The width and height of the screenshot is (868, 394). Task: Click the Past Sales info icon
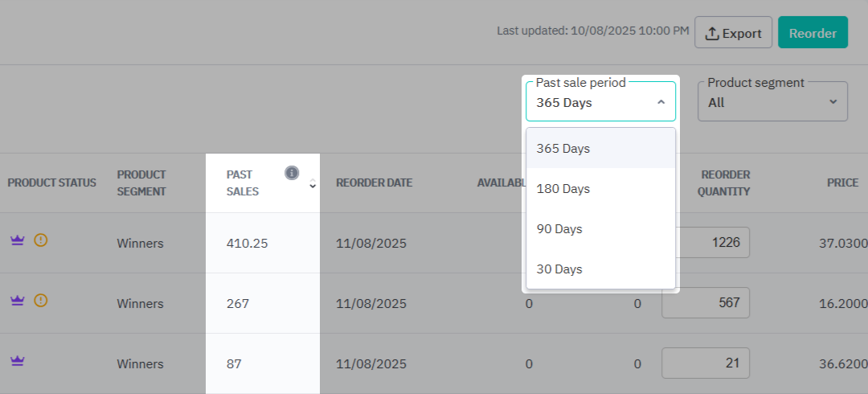click(292, 173)
